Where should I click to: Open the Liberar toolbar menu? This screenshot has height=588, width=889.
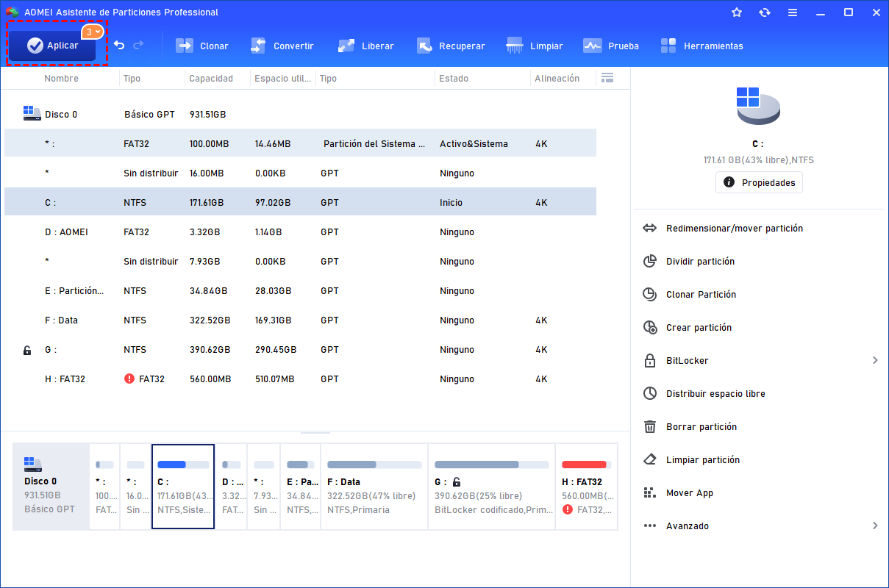(365, 46)
